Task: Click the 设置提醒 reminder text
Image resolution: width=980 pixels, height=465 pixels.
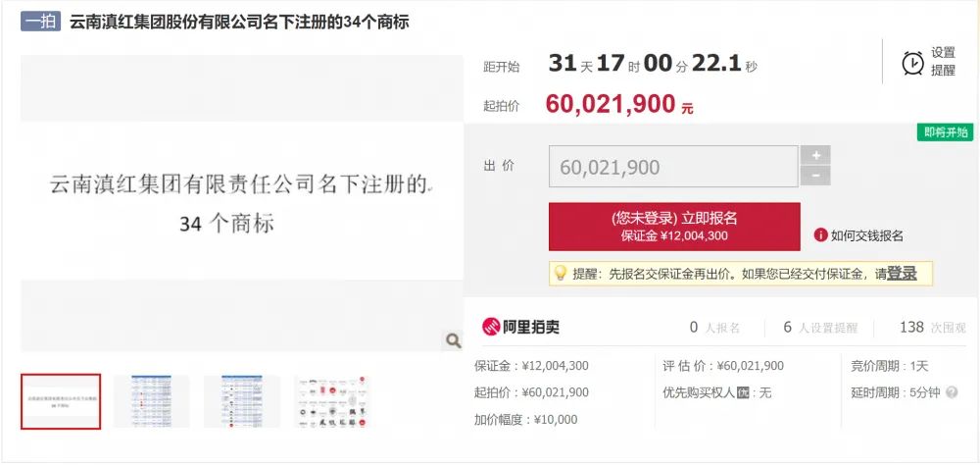Action: (x=943, y=62)
